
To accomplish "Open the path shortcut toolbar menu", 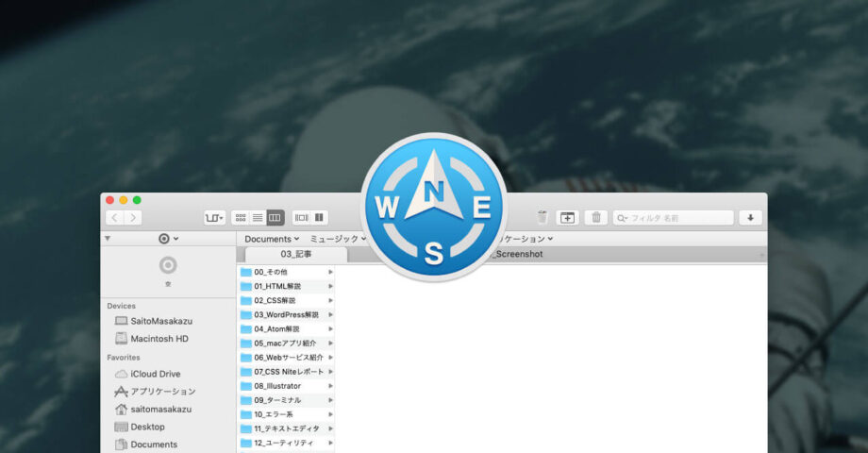I will [214, 218].
